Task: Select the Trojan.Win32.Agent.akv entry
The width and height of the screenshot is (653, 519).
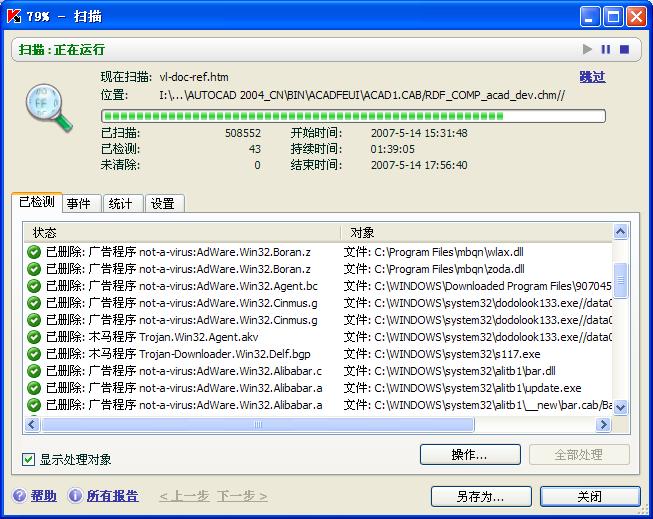Action: pos(152,337)
